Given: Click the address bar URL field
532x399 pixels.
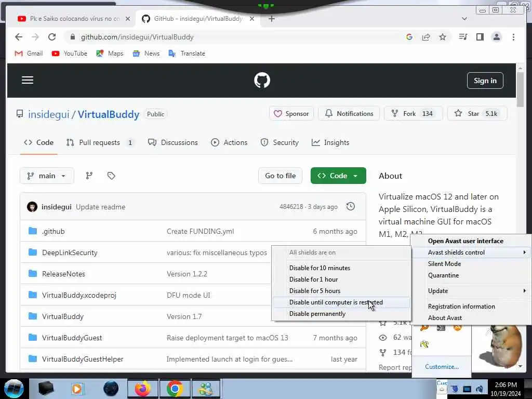Looking at the screenshot, I should 234,37.
